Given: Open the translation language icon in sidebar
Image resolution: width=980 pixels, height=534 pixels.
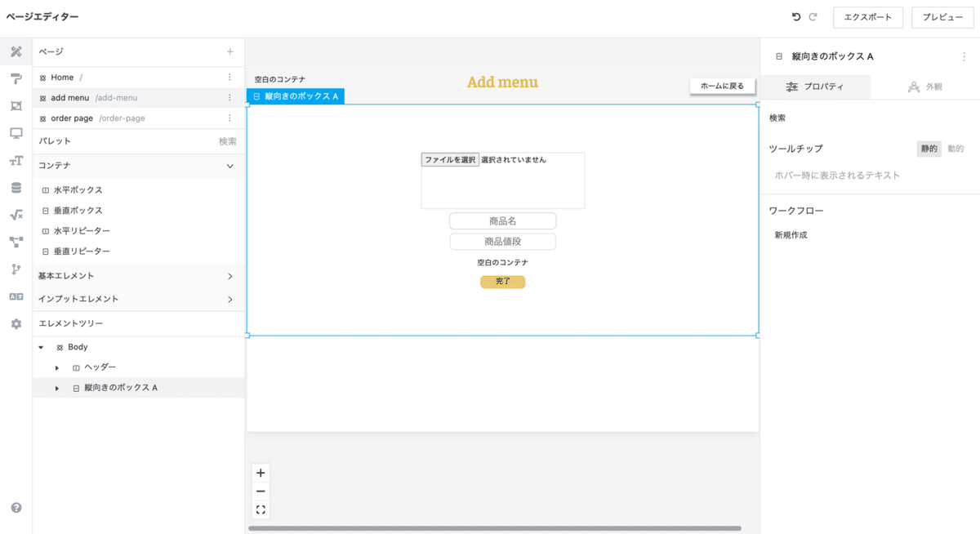Looking at the screenshot, I should point(16,296).
